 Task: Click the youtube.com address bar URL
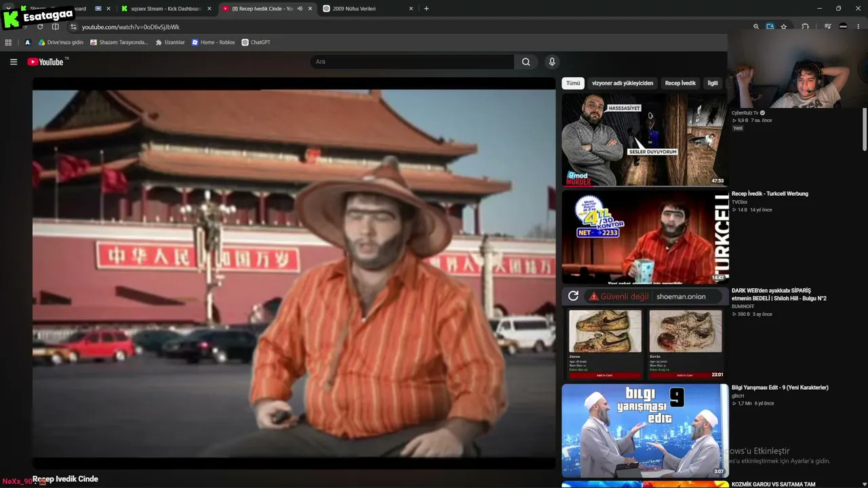point(131,27)
